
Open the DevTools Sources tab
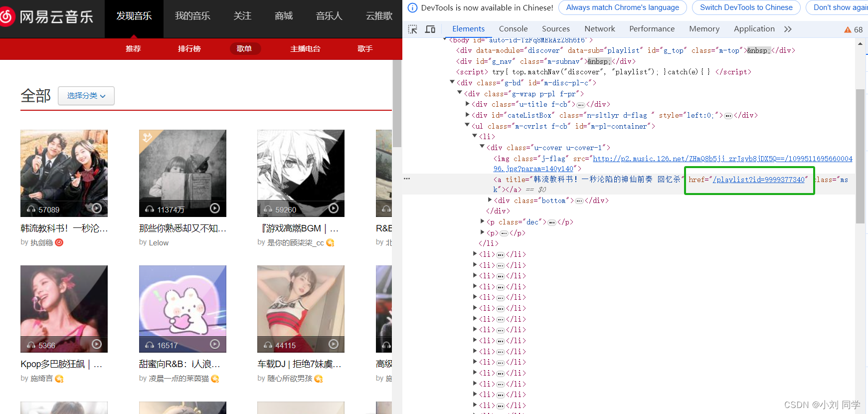pyautogui.click(x=556, y=29)
